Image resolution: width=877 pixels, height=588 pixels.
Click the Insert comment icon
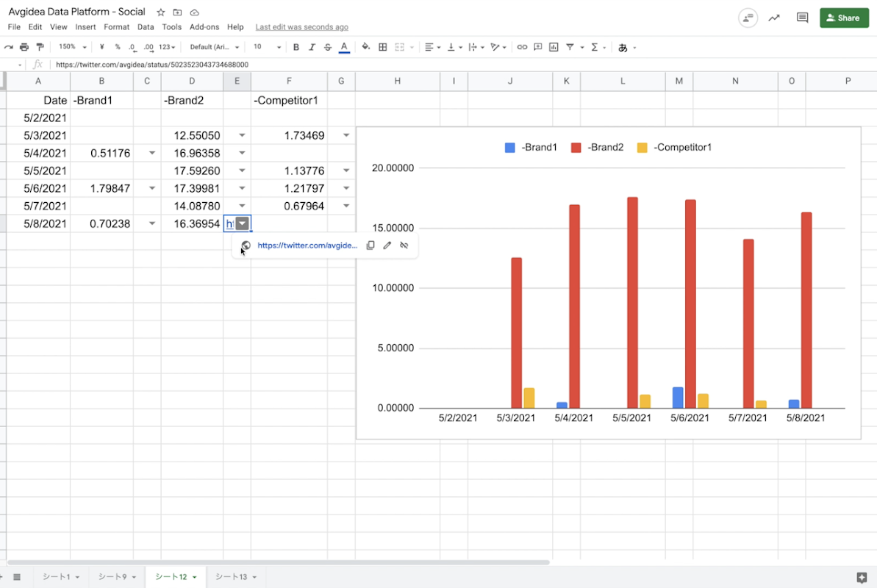tap(538, 47)
